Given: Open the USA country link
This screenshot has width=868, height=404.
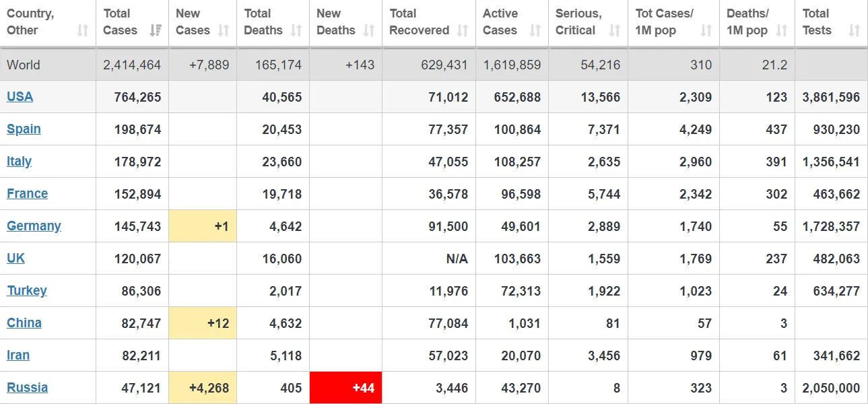Looking at the screenshot, I should 20,96.
